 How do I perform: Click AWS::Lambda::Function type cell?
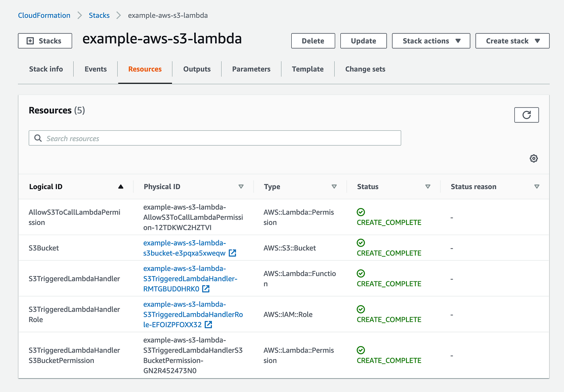pyautogui.click(x=300, y=279)
